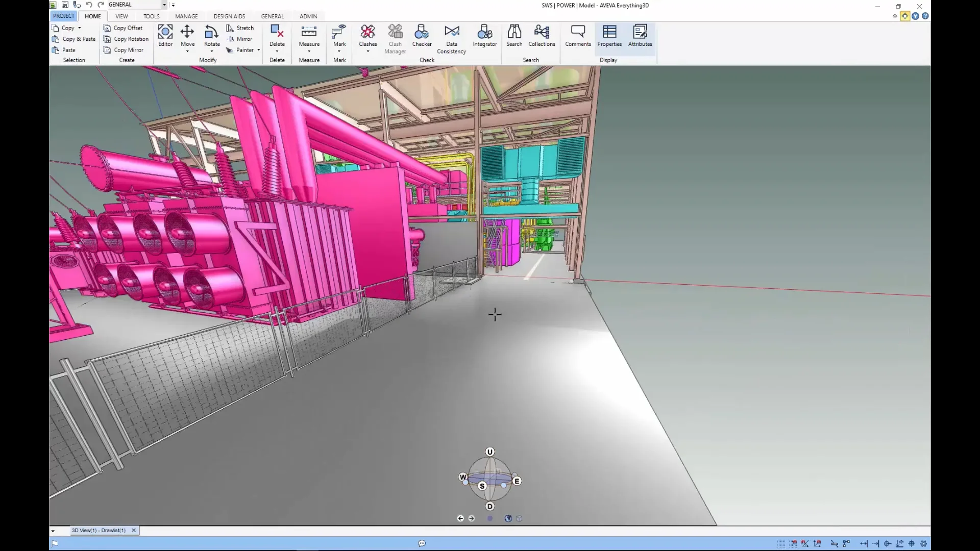Open the PROJECT menu tab
This screenshot has width=980, height=551.
(64, 16)
